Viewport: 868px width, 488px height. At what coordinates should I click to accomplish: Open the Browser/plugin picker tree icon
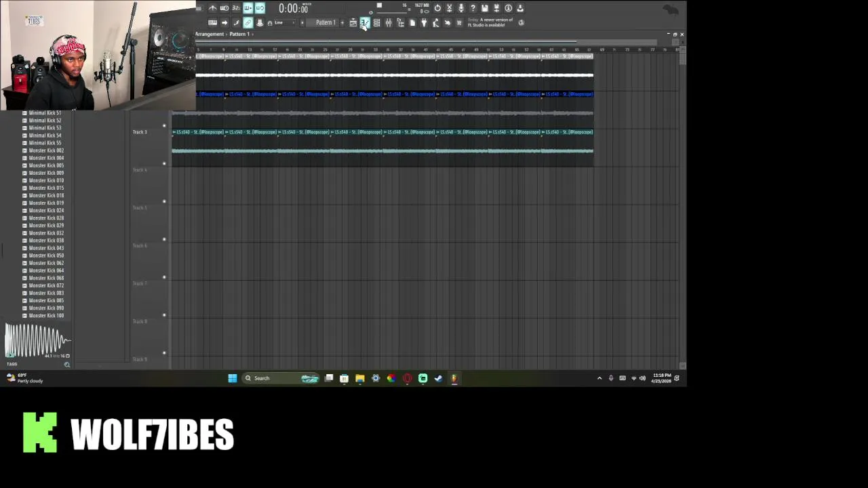(400, 22)
